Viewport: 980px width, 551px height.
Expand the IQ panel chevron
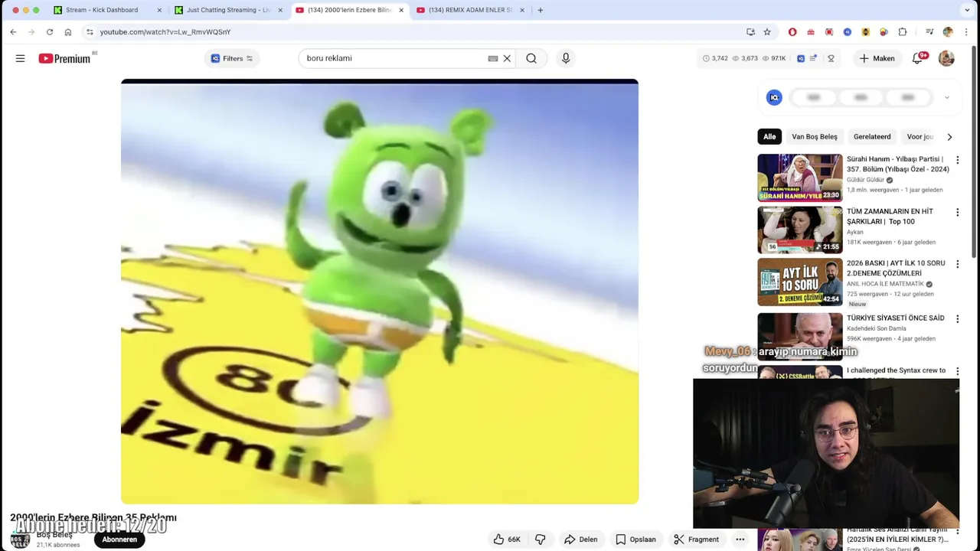click(946, 97)
